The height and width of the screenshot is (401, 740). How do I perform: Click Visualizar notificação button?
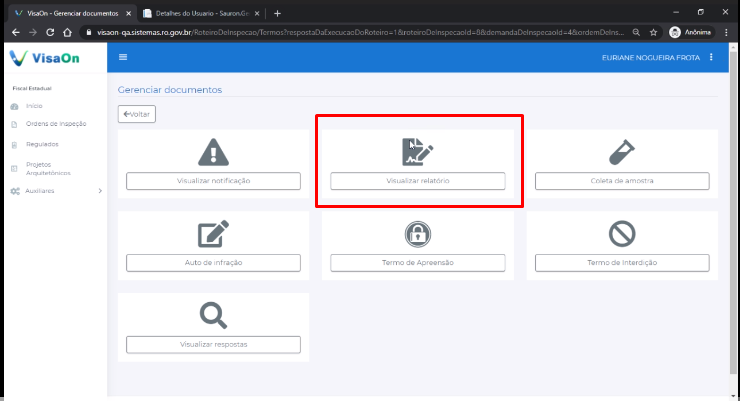(213, 181)
